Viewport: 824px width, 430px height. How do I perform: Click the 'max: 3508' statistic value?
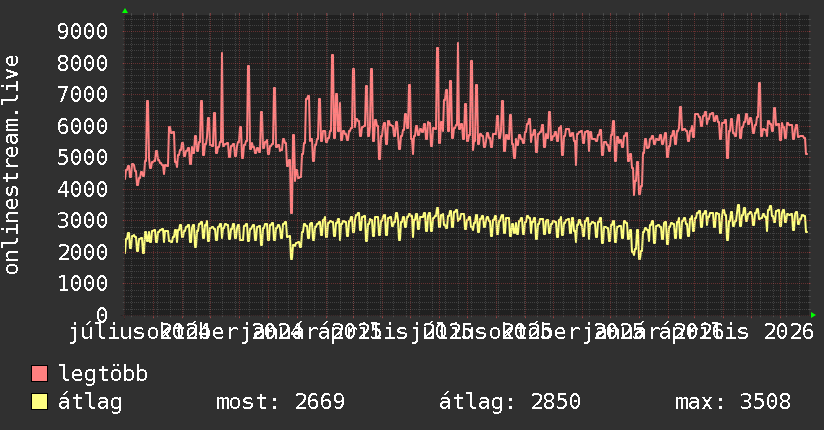tap(733, 402)
